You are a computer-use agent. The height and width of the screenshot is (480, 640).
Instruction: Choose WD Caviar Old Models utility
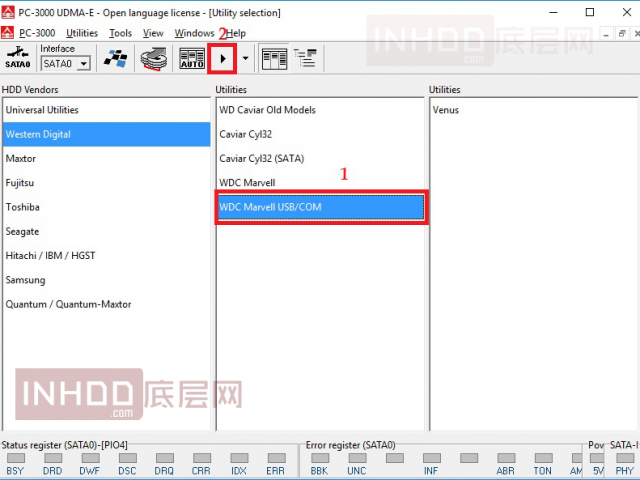click(x=320, y=110)
